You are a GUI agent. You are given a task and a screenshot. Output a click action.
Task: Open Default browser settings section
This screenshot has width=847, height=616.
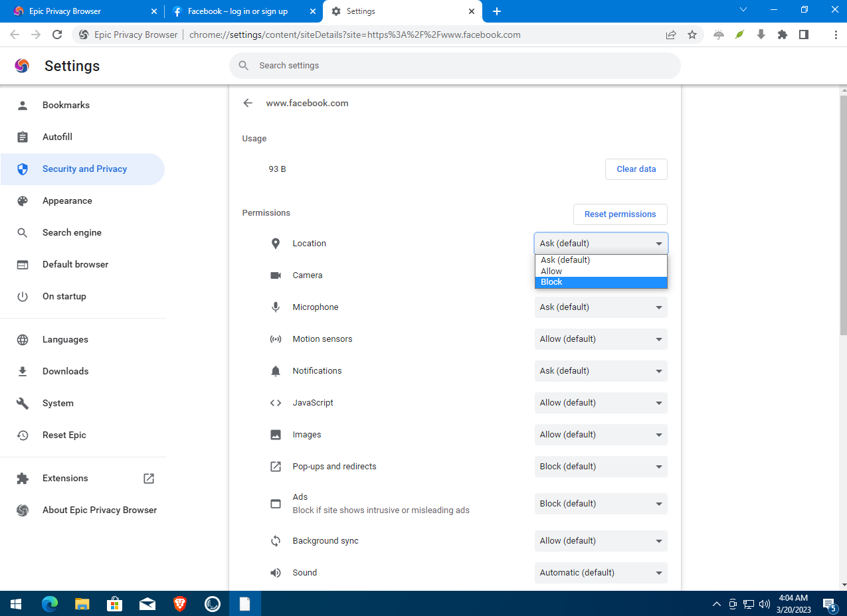82,265
